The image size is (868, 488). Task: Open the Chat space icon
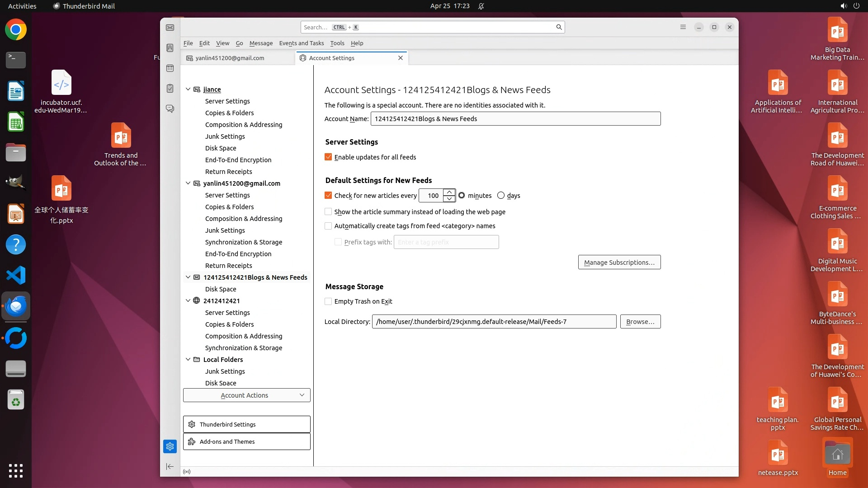click(170, 109)
